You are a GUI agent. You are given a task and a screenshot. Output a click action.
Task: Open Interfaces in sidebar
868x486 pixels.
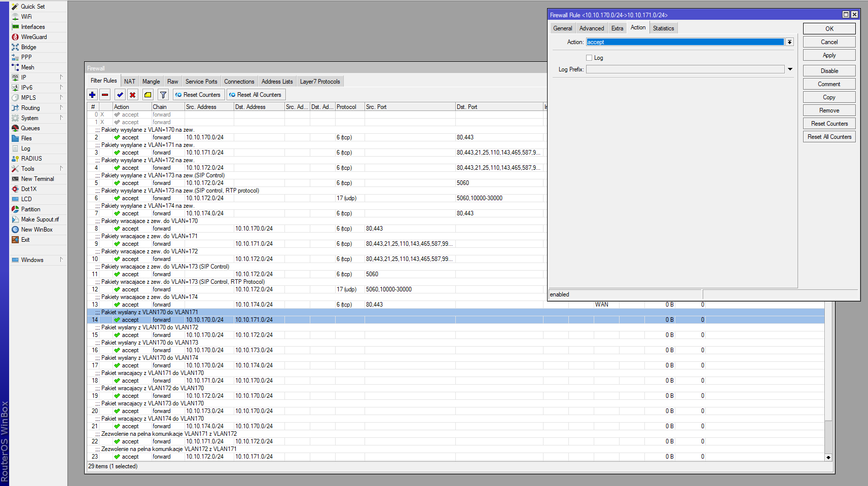33,27
